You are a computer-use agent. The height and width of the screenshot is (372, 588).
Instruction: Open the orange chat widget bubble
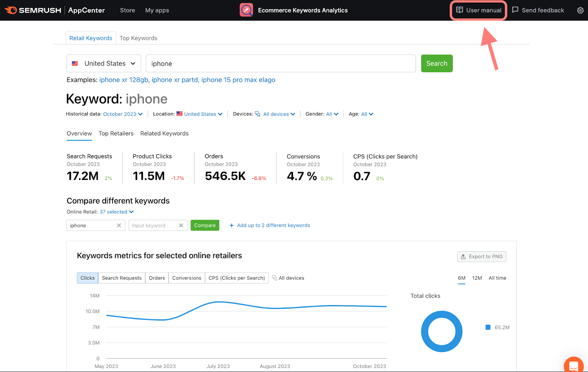click(574, 365)
